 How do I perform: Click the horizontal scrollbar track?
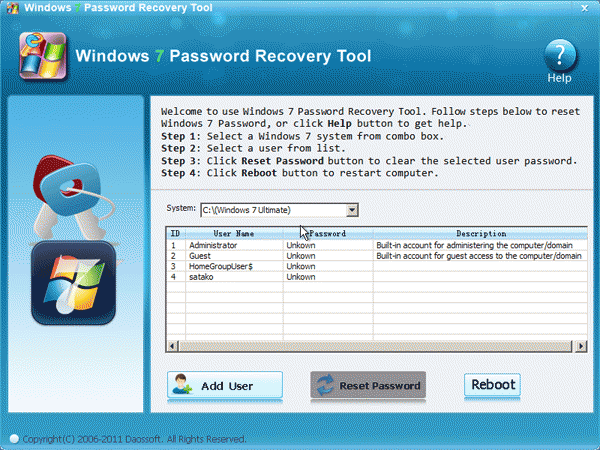click(376, 346)
